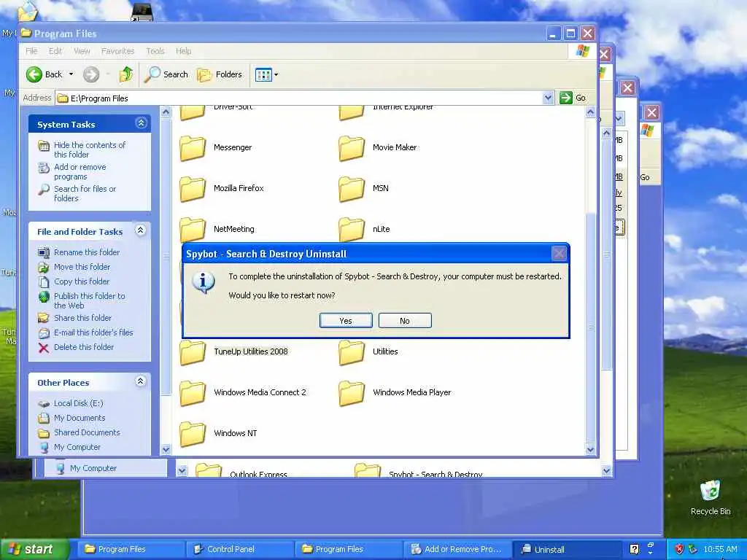Viewport: 747px width, 560px height.
Task: Open the Views dropdown button
Action: coord(266,74)
